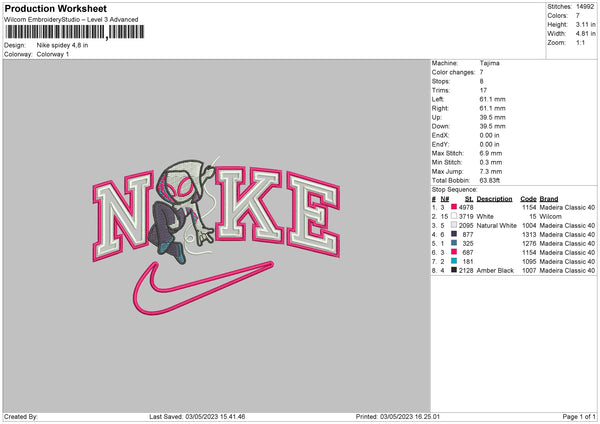Click the 'N#' column header
The width and height of the screenshot is (600, 424).
click(445, 199)
